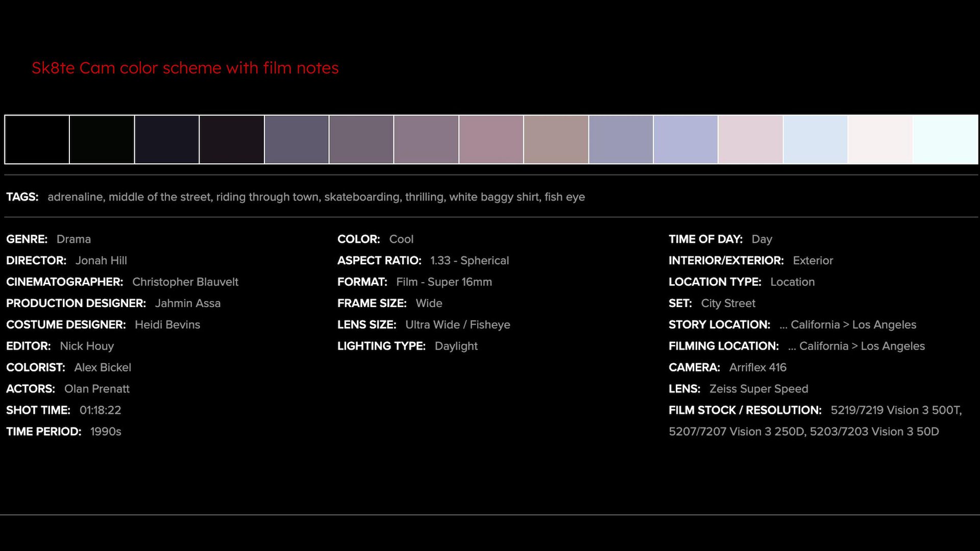
Task: Select Ultra Wide / Fisheye lens size
Action: pos(457,325)
